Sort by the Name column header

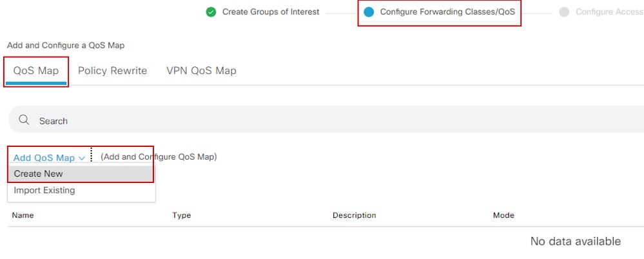(x=23, y=215)
